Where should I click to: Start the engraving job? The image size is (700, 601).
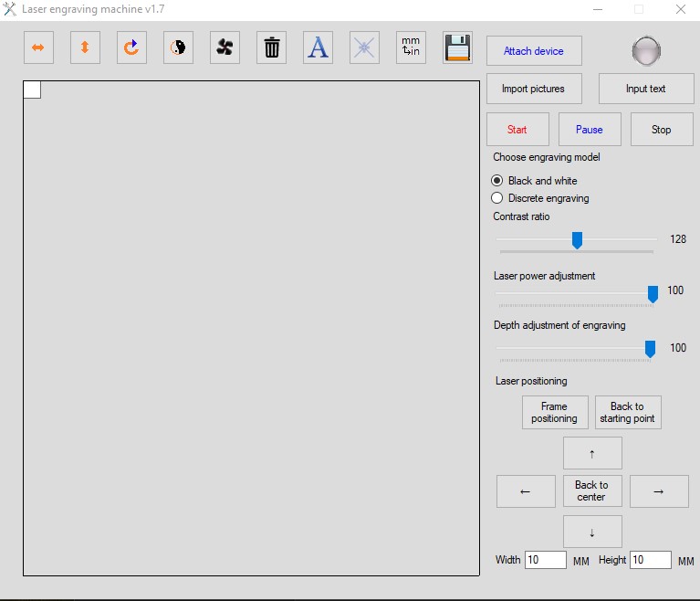click(x=517, y=129)
